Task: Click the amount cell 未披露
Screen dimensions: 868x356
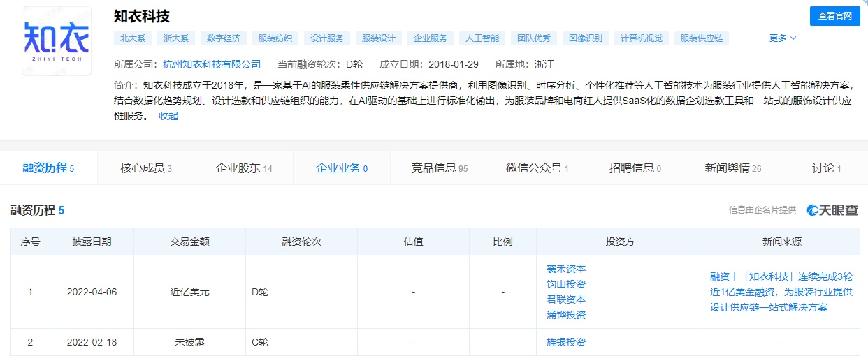Action: (189, 342)
